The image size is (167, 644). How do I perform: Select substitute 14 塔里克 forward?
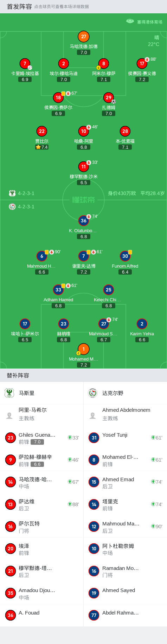pyautogui.click(x=125, y=504)
